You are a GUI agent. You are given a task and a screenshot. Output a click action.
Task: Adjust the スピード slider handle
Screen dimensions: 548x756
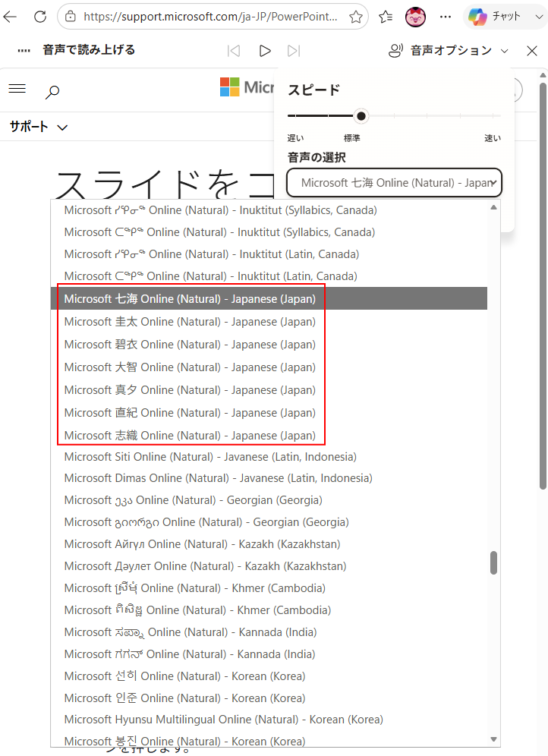[361, 116]
